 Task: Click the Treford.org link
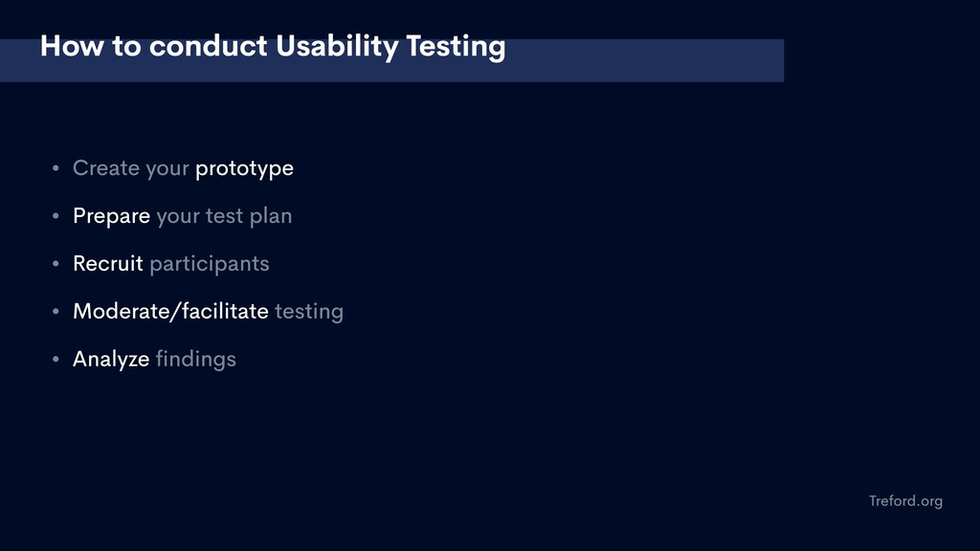tap(905, 501)
